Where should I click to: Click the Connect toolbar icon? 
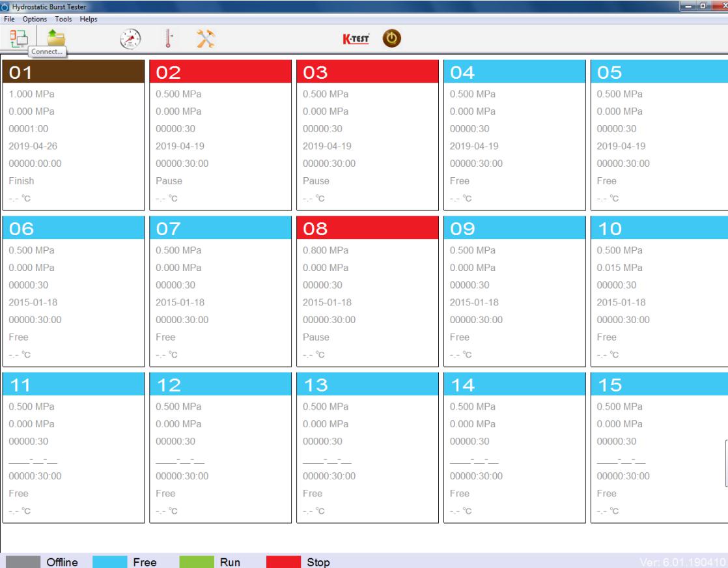[x=16, y=38]
